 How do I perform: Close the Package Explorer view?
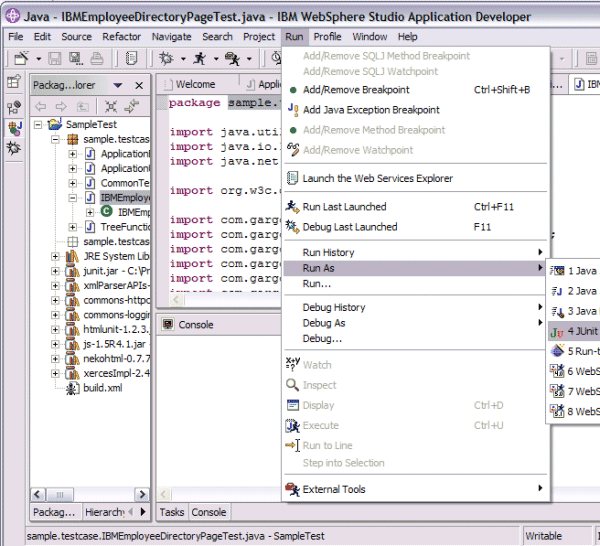(139, 86)
